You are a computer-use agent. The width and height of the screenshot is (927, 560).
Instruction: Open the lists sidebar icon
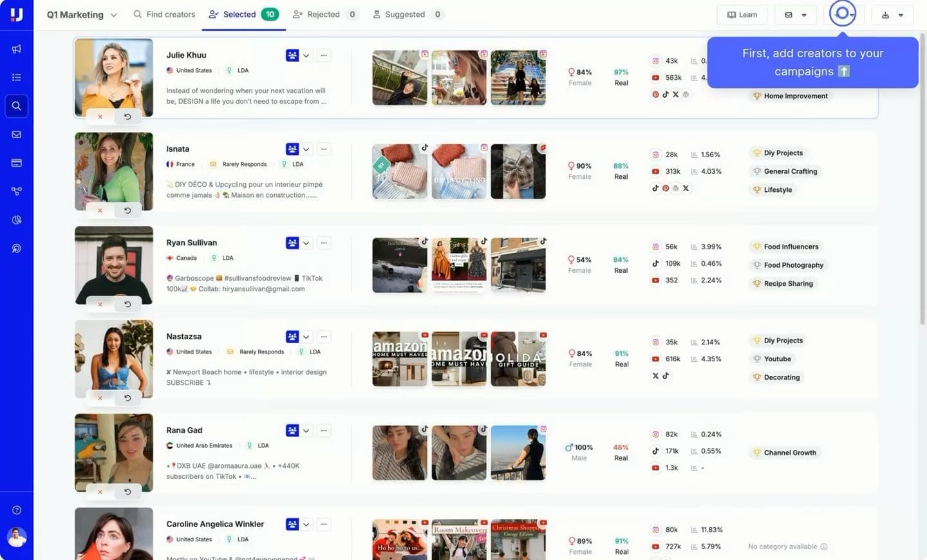(17, 77)
